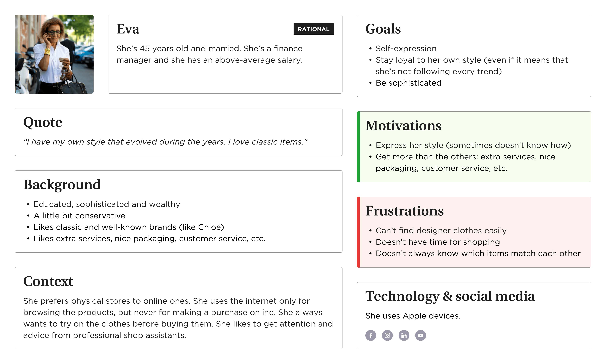Click the Frustrations card heading
The height and width of the screenshot is (364, 606).
click(404, 211)
